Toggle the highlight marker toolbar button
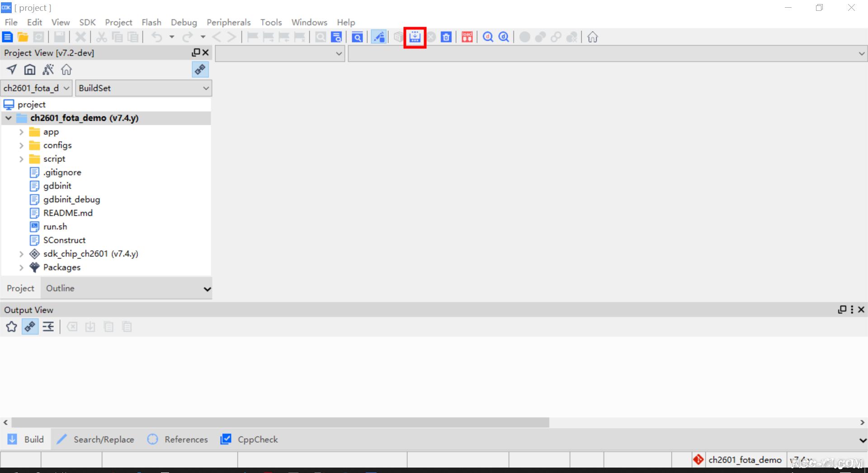This screenshot has height=473, width=868. pyautogui.click(x=379, y=37)
